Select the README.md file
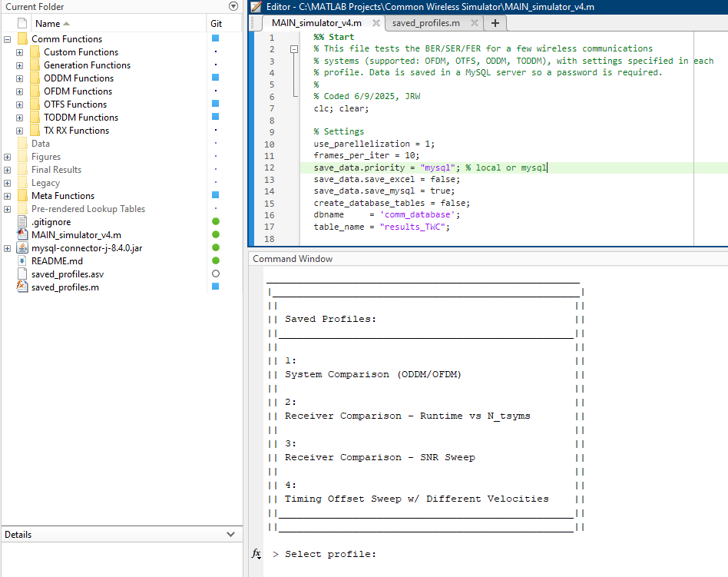Screen dimensions: 728x577 [57, 261]
